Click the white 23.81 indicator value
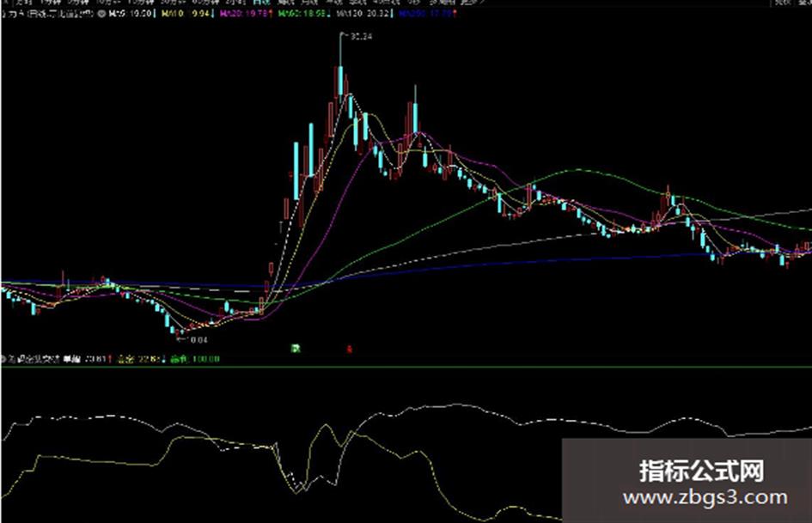This screenshot has width=812, height=523. coord(95,359)
